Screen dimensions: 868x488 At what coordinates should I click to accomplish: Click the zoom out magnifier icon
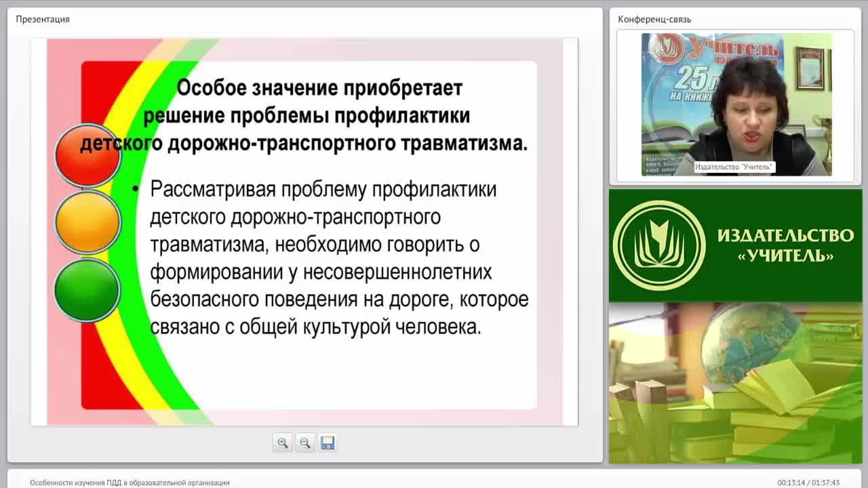point(305,443)
